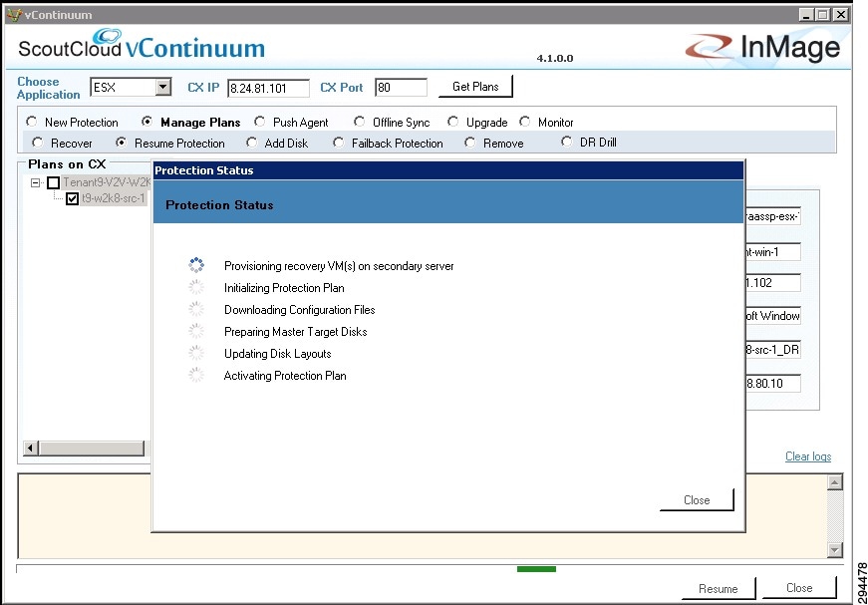
Task: Click the left arrow of plans scrollbar
Action: [x=31, y=448]
